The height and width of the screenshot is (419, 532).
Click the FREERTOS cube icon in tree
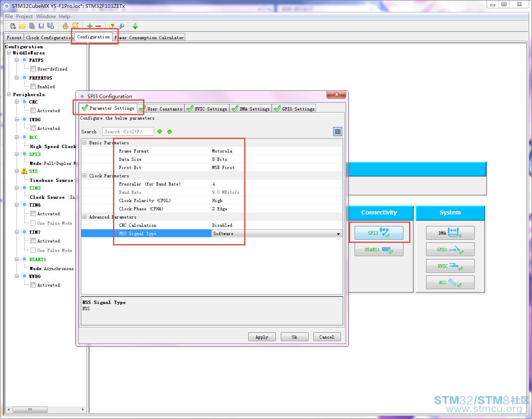[24, 78]
